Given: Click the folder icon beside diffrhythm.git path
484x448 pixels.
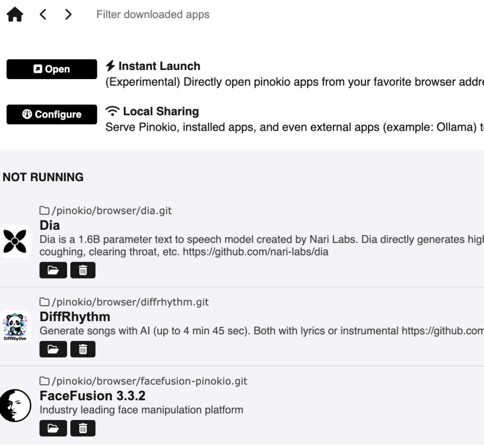Looking at the screenshot, I should tap(44, 302).
